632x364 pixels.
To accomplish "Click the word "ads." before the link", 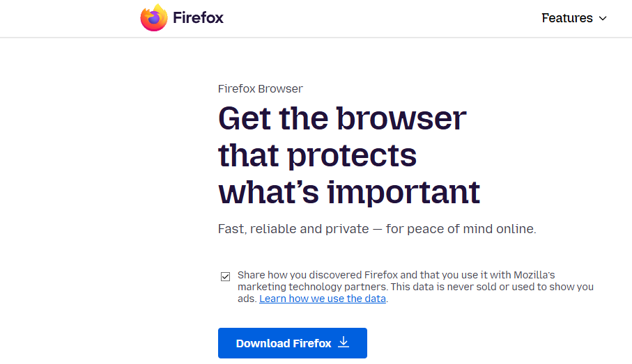I will coord(247,299).
